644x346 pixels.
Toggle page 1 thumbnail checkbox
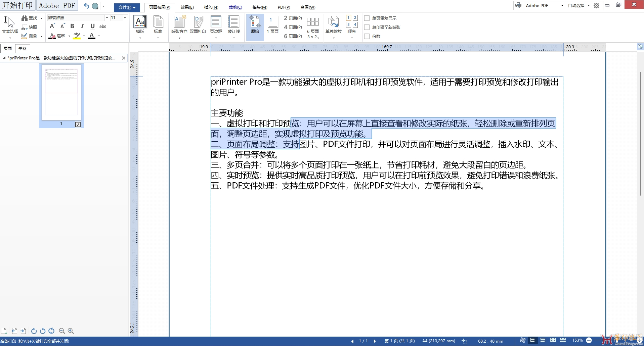(78, 125)
